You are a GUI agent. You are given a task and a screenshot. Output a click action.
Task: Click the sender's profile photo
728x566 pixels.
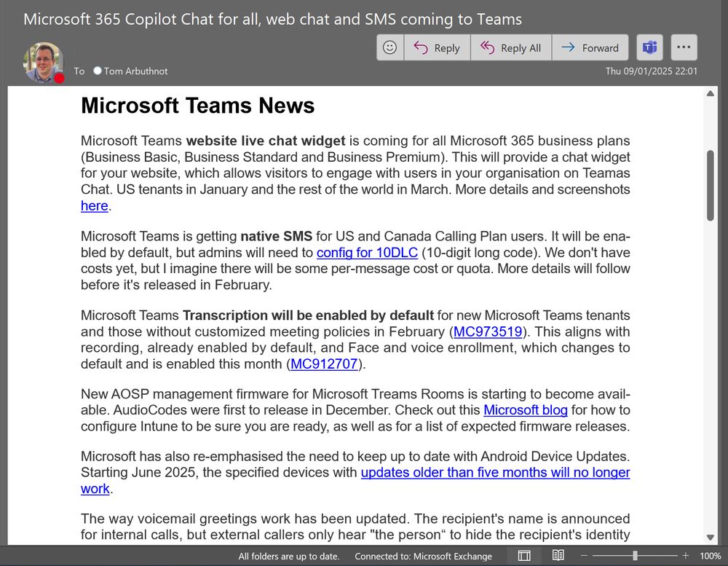click(43, 63)
